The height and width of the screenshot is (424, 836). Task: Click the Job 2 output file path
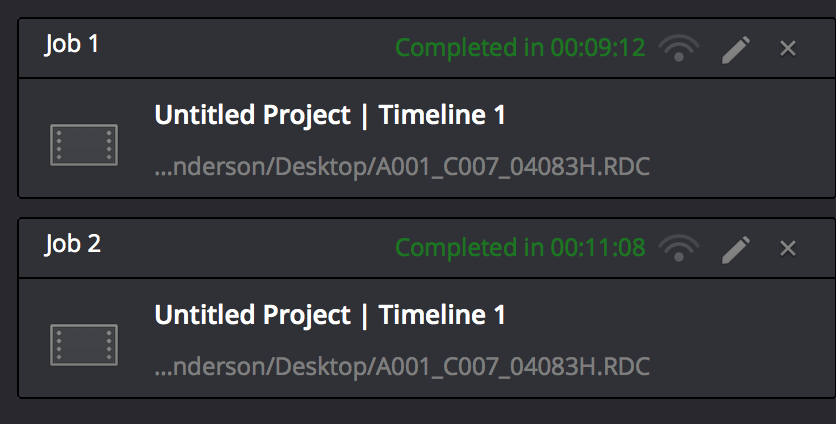pos(402,366)
